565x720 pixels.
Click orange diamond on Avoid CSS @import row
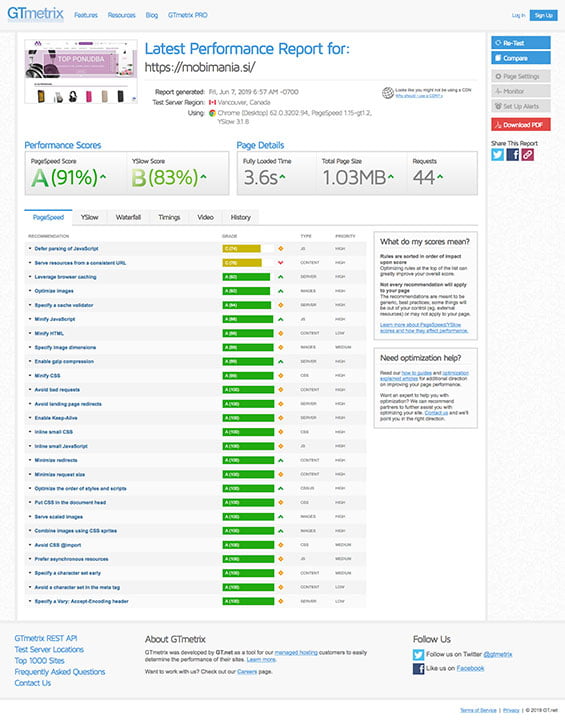point(281,545)
